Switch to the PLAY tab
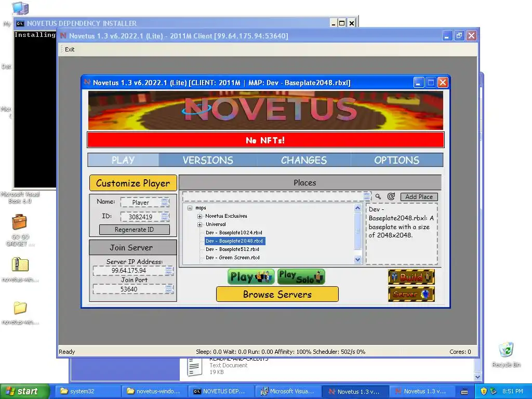The width and height of the screenshot is (532, 399). click(123, 160)
